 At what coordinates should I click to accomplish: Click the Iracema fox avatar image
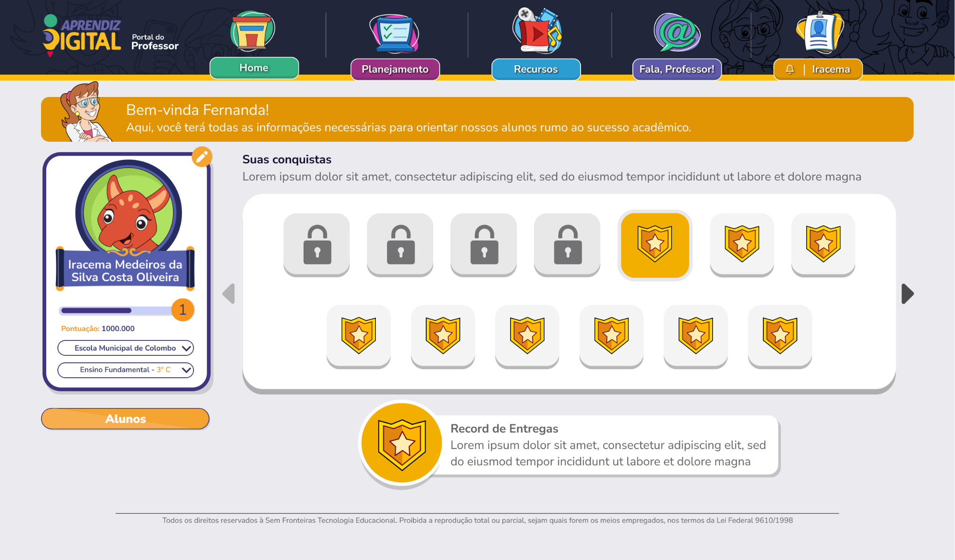point(129,210)
